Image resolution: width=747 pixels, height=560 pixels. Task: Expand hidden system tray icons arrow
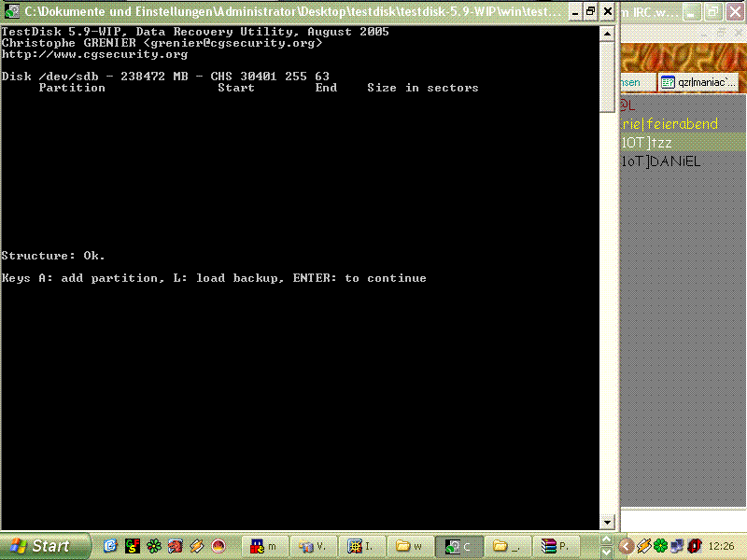pyautogui.click(x=627, y=546)
